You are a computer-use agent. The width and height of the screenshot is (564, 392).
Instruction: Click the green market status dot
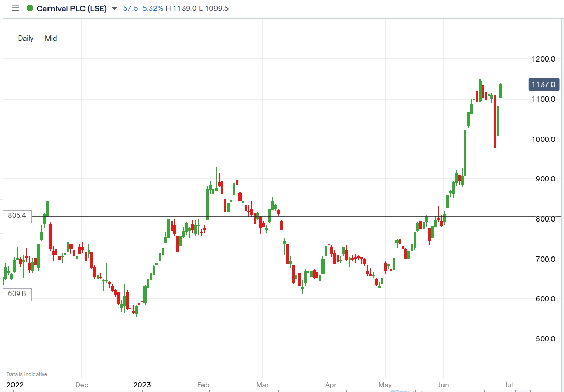(x=30, y=8)
